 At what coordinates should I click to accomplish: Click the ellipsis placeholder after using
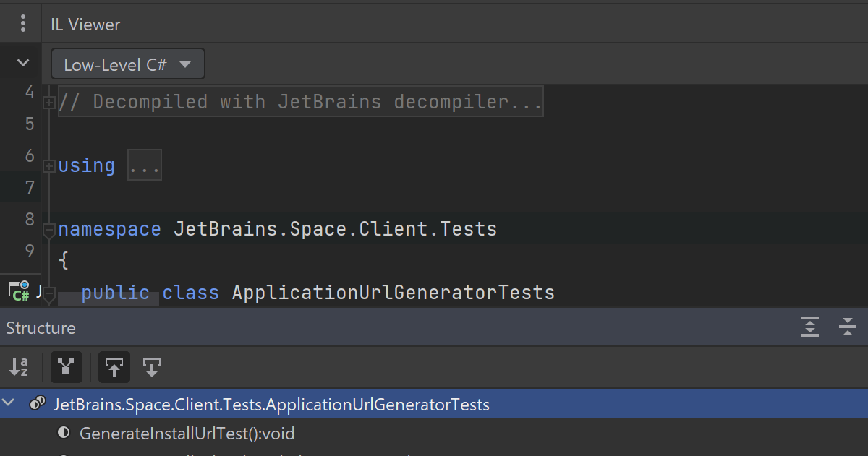(x=145, y=165)
